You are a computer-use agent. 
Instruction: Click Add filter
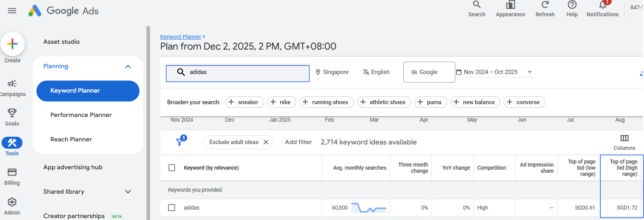coord(298,142)
